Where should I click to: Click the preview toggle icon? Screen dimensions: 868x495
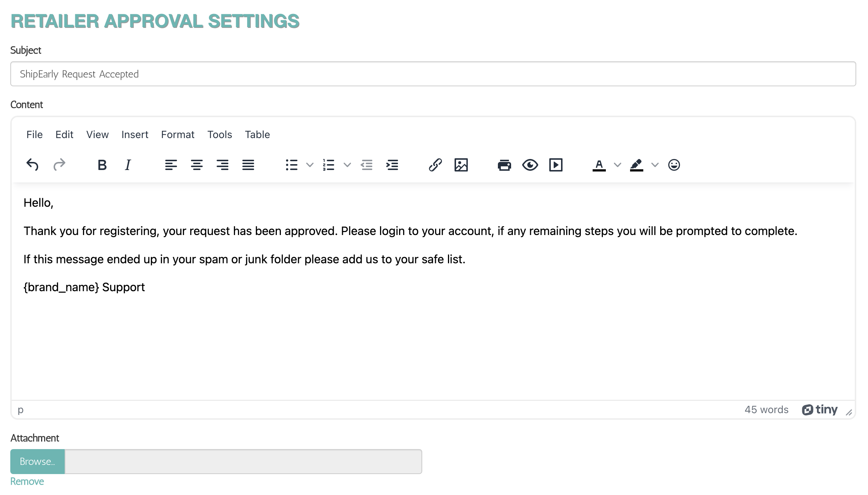(x=530, y=165)
